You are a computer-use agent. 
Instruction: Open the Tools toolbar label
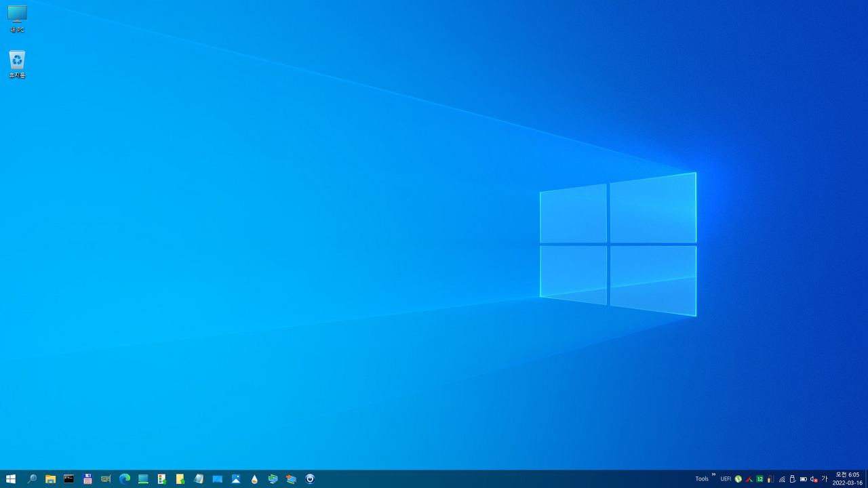click(x=702, y=479)
